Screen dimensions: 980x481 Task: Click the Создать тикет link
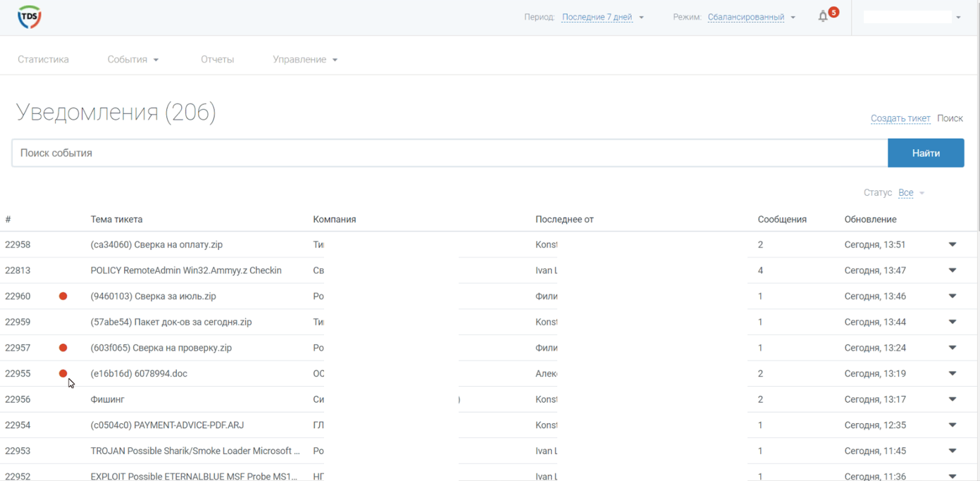point(900,118)
